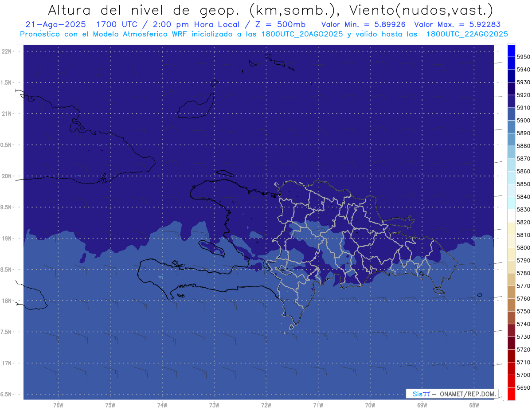532x411 pixels.
Task: Click the '5710' legend value
Action: [x=523, y=362]
